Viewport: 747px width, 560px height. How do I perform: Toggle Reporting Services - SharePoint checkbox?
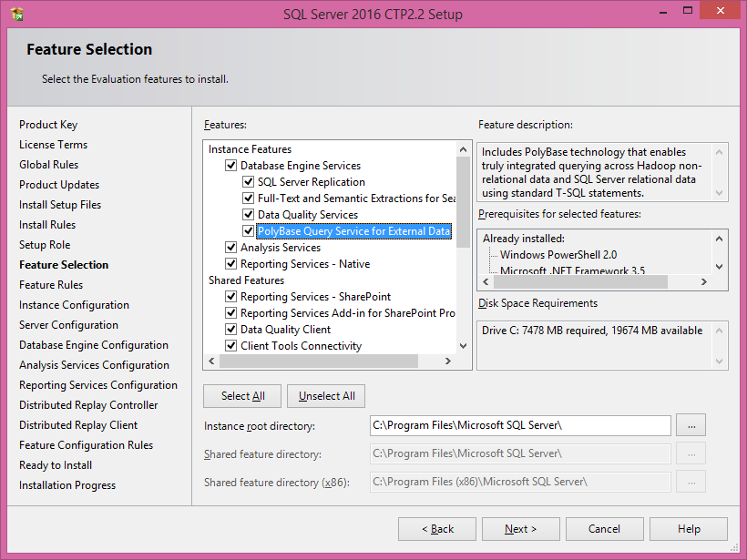231,296
